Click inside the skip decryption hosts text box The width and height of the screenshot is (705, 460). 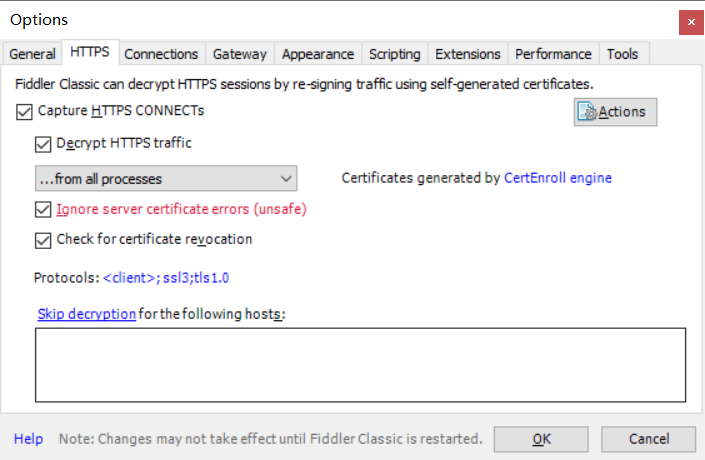(361, 365)
